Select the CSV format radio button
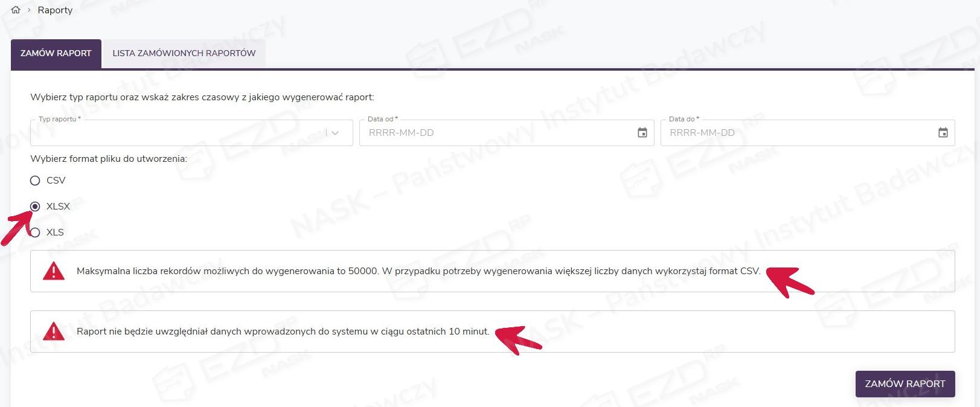Image resolution: width=980 pixels, height=407 pixels. (x=35, y=181)
